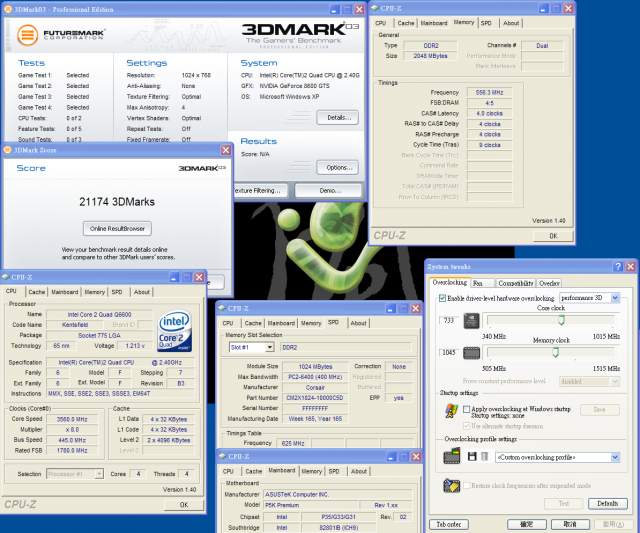Click the memory chip icon beside Memory clock

point(471,353)
